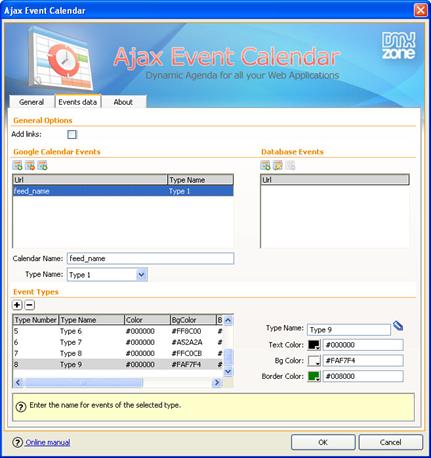Click the Type Name field containing Type 9

click(349, 330)
